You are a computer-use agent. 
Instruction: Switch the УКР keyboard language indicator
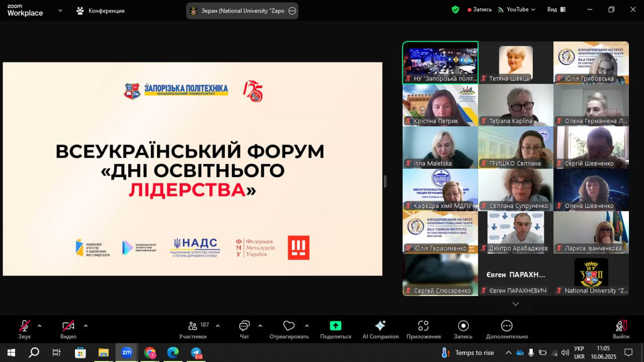pyautogui.click(x=579, y=352)
